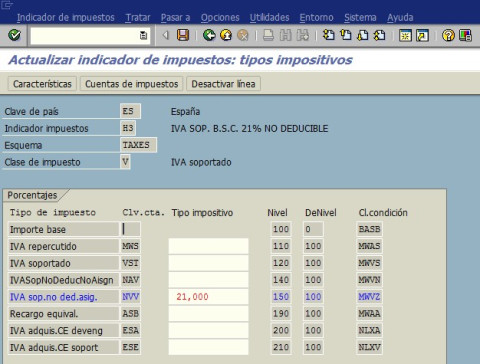Click the 'IVA soportado' row label

[x=63, y=263]
